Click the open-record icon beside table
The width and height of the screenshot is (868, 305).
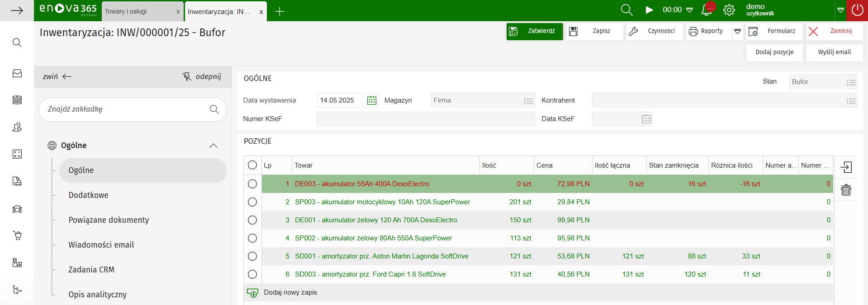pos(846,167)
